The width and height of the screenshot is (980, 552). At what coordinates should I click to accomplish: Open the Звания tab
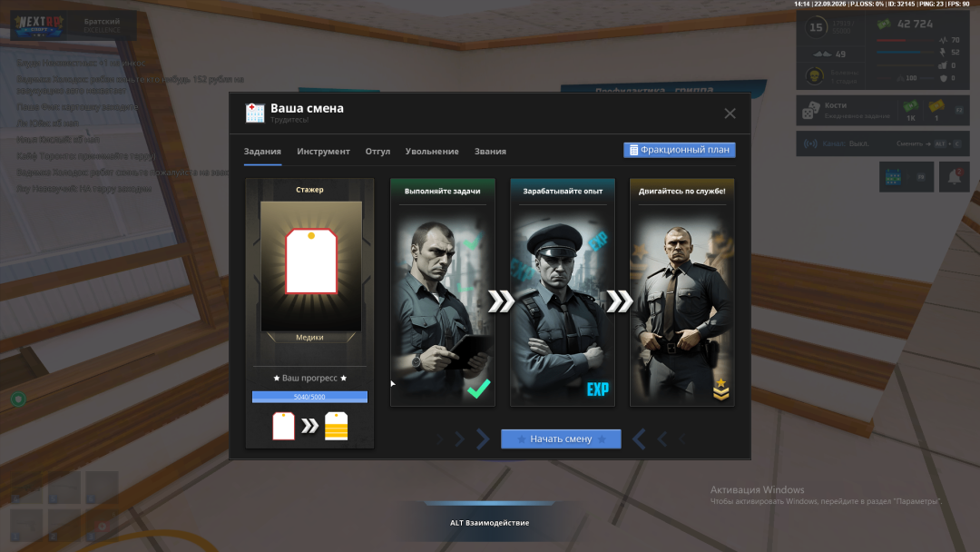pyautogui.click(x=490, y=152)
